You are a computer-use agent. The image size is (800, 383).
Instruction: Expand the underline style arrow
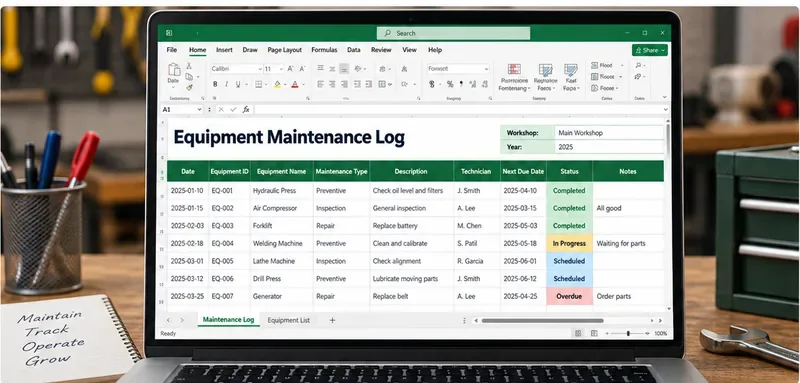coord(246,85)
